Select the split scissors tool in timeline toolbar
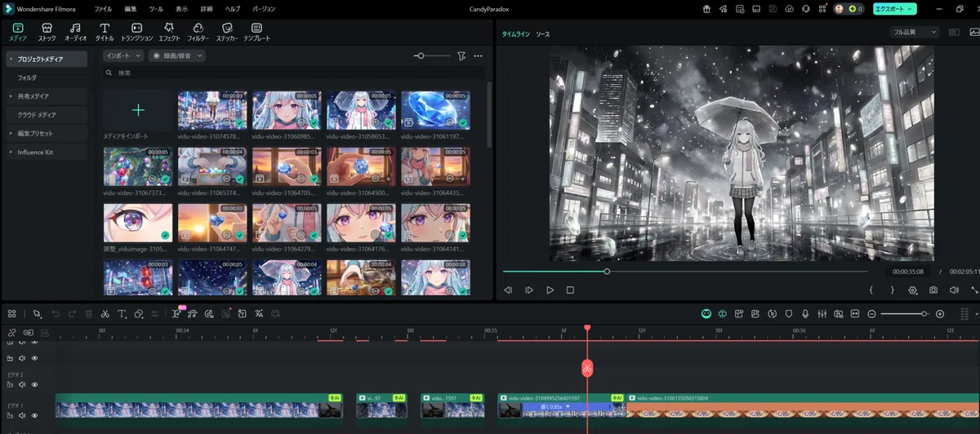Viewport: 980px width, 434px height. pos(105,313)
